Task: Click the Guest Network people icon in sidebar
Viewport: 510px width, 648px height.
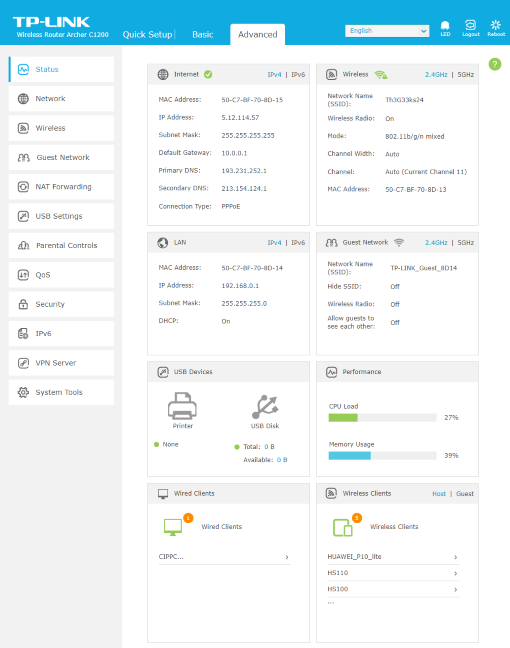Action: pos(24,157)
